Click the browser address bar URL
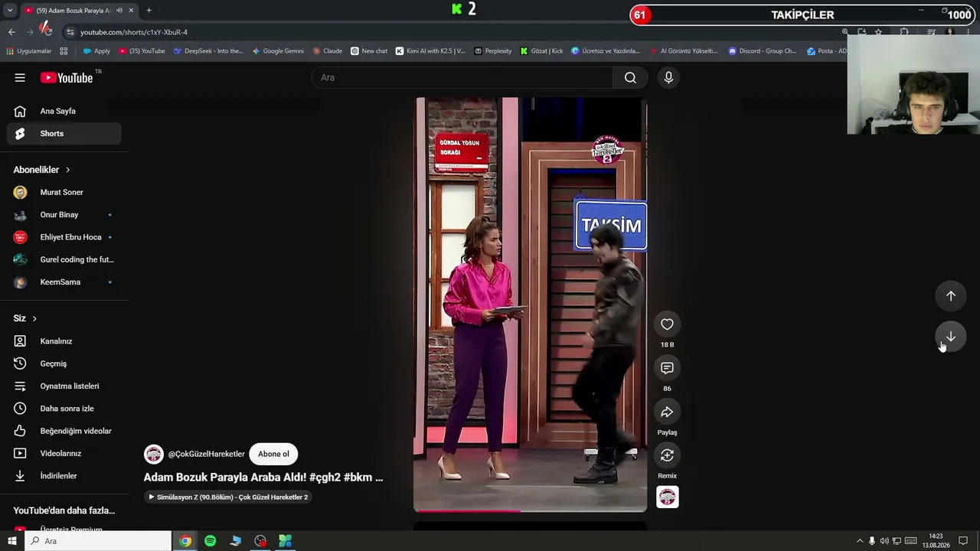The width and height of the screenshot is (980, 551). click(134, 32)
